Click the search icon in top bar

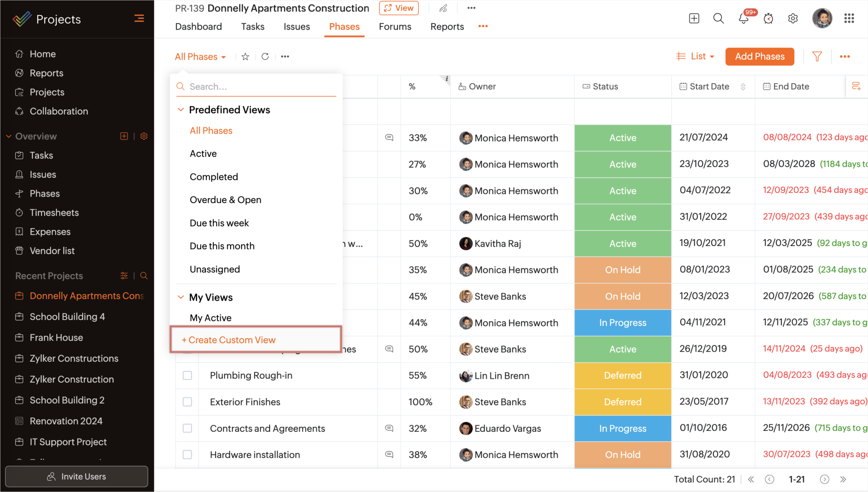[718, 18]
